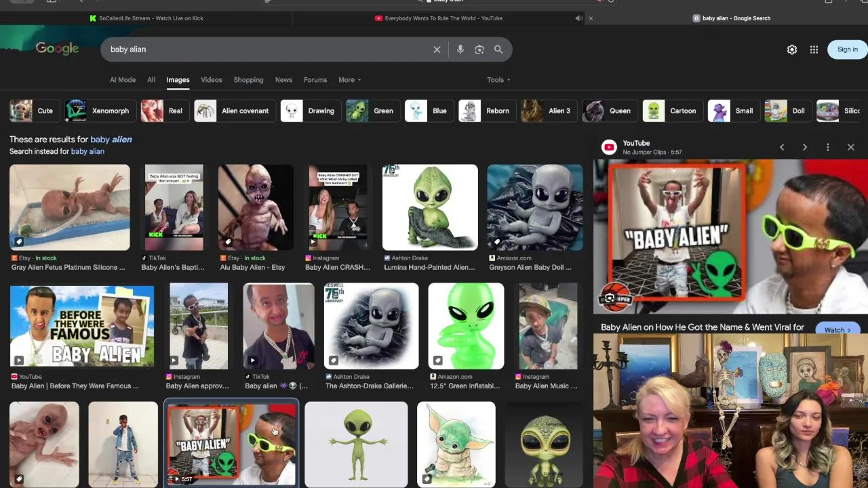Filter images by Queen chip
Image resolution: width=868 pixels, height=488 pixels.
click(609, 110)
